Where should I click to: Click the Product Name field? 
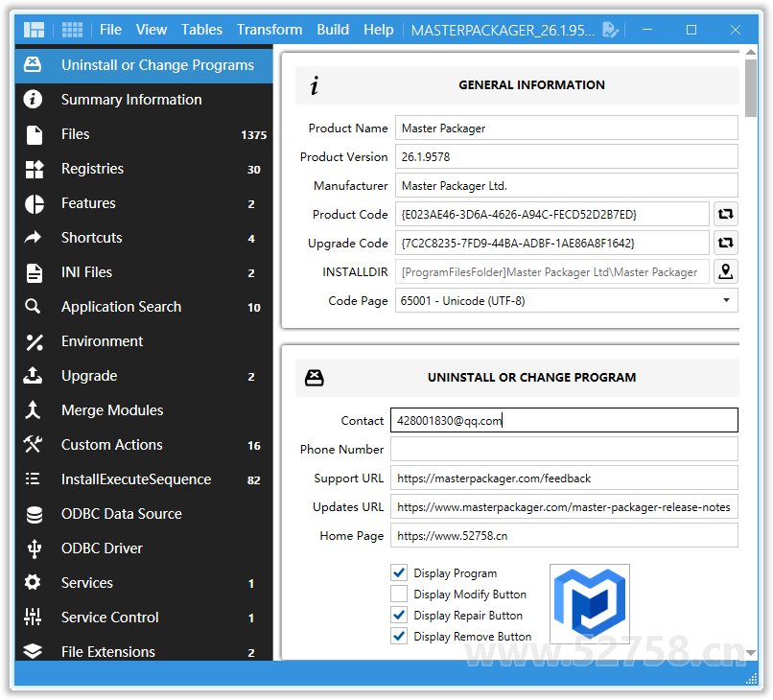point(567,128)
